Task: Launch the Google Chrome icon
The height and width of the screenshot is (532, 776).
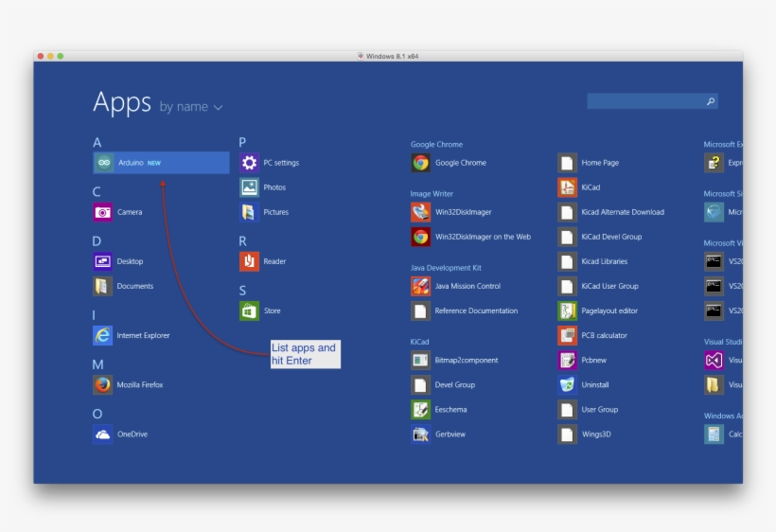Action: pos(421,163)
